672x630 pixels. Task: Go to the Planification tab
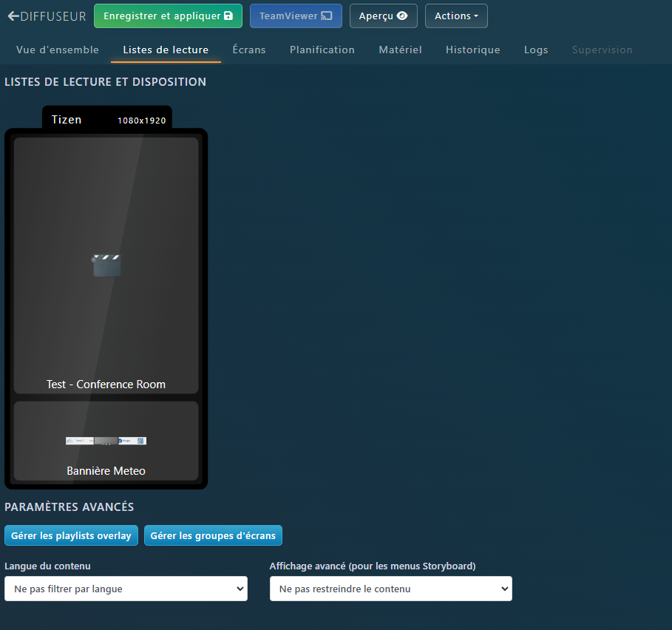click(x=322, y=50)
